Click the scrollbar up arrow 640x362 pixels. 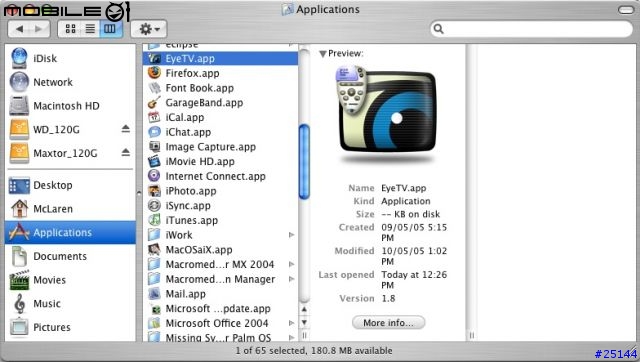pyautogui.click(x=304, y=309)
